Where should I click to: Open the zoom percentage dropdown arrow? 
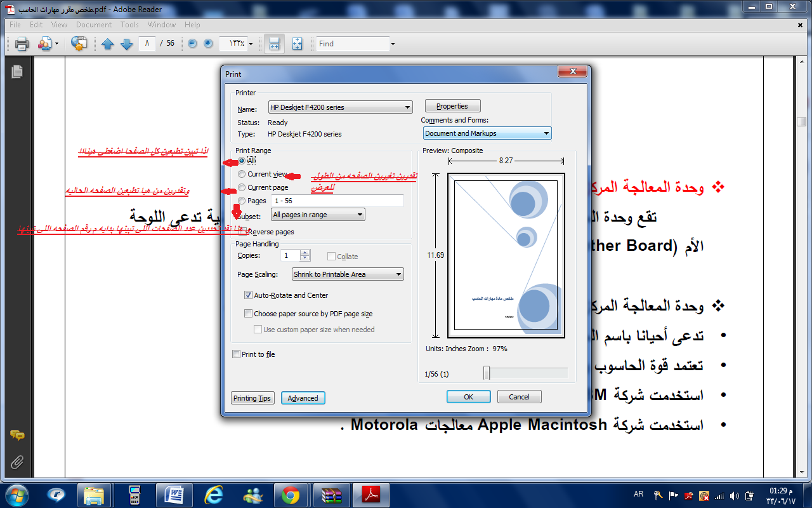click(251, 44)
